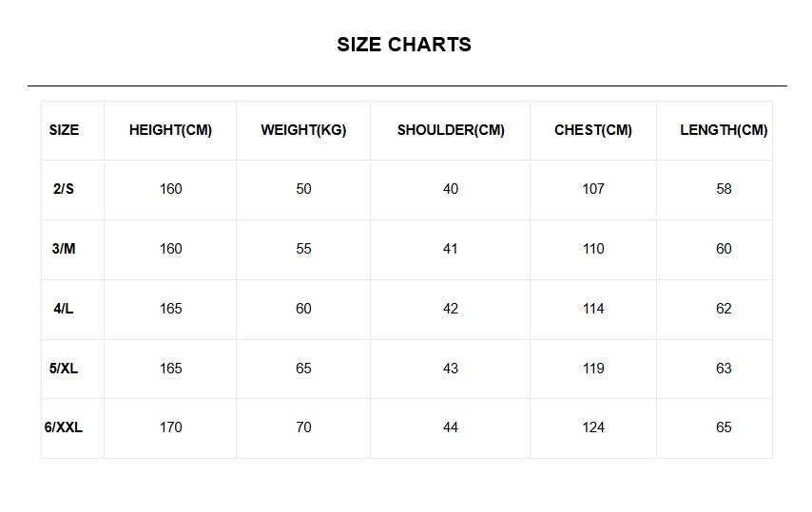Select the SIZE column header
Viewport: 812px width, 512px height.
pos(64,130)
